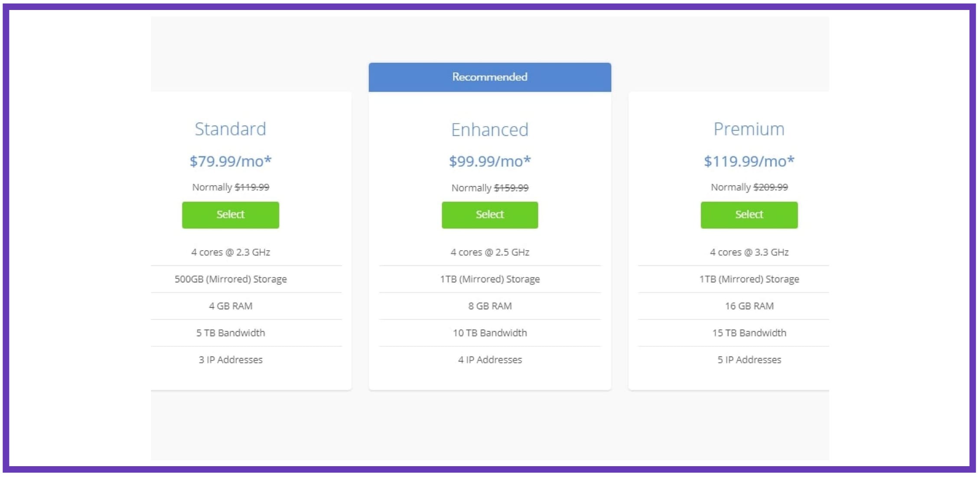The image size is (980, 477).
Task: Click the 4 cores @ 2.5 GHz row
Action: pyautogui.click(x=490, y=252)
